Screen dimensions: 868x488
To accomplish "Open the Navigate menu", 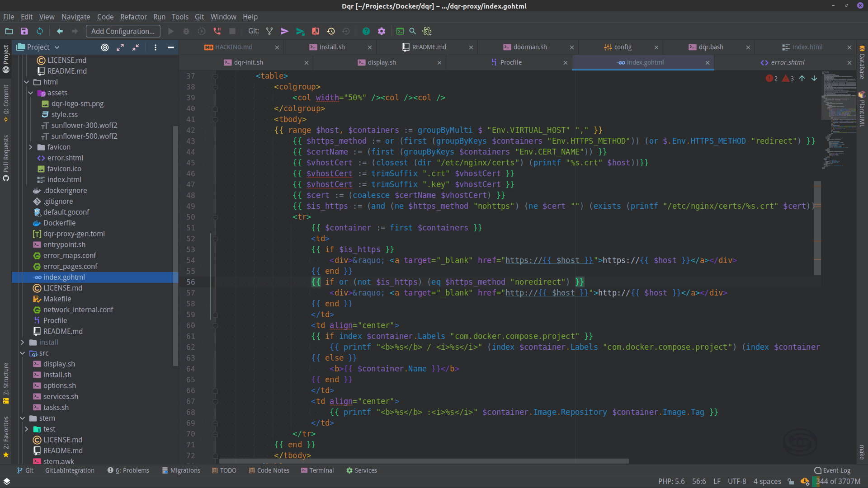I will click(x=75, y=17).
